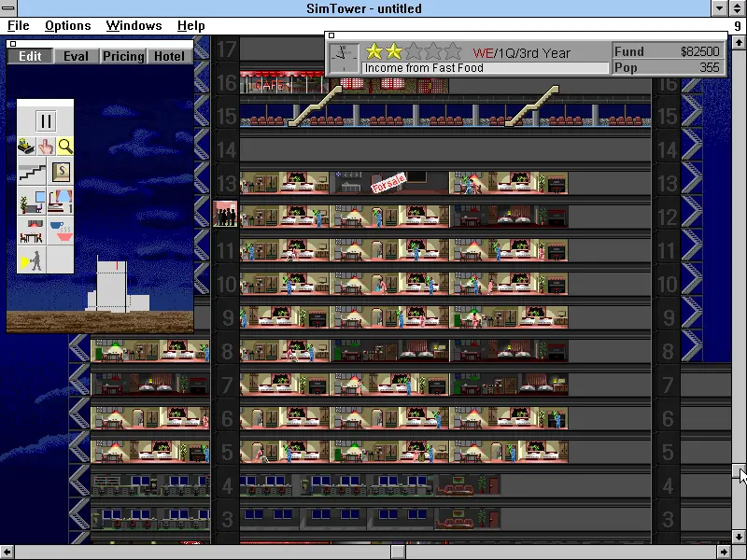Choose the stairs building tool

(x=32, y=172)
